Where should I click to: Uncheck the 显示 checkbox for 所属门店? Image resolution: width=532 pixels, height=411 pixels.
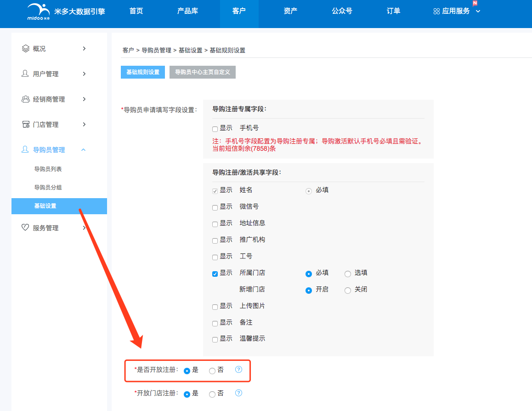pyautogui.click(x=215, y=273)
